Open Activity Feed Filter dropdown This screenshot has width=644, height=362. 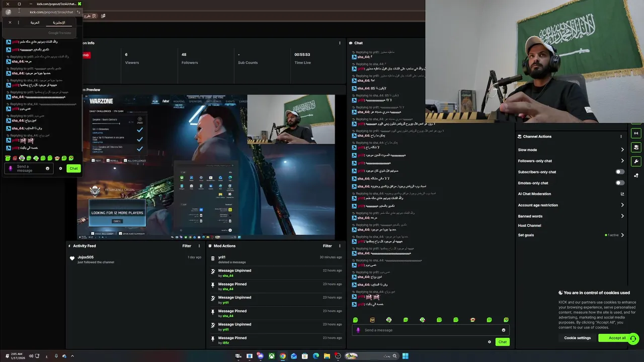pos(187,246)
